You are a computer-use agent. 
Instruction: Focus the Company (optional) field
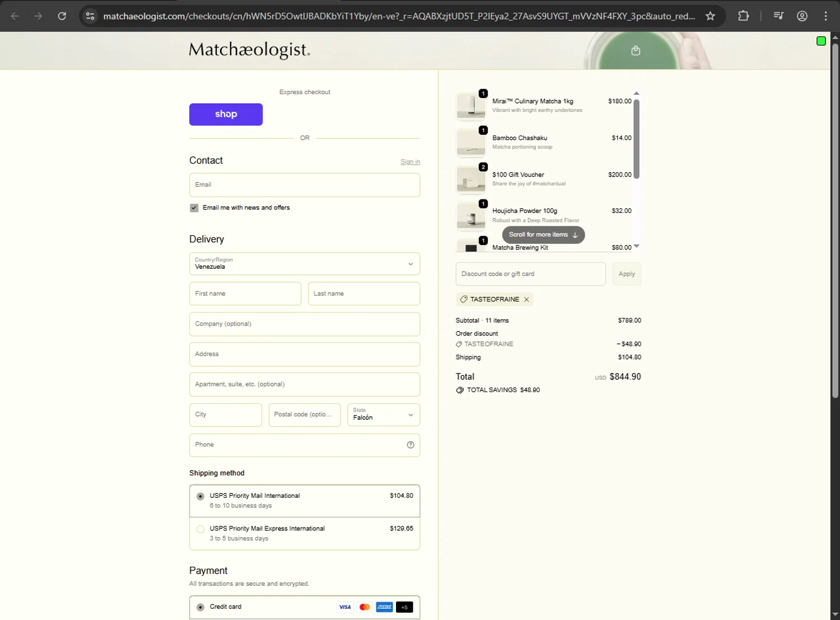pyautogui.click(x=305, y=324)
